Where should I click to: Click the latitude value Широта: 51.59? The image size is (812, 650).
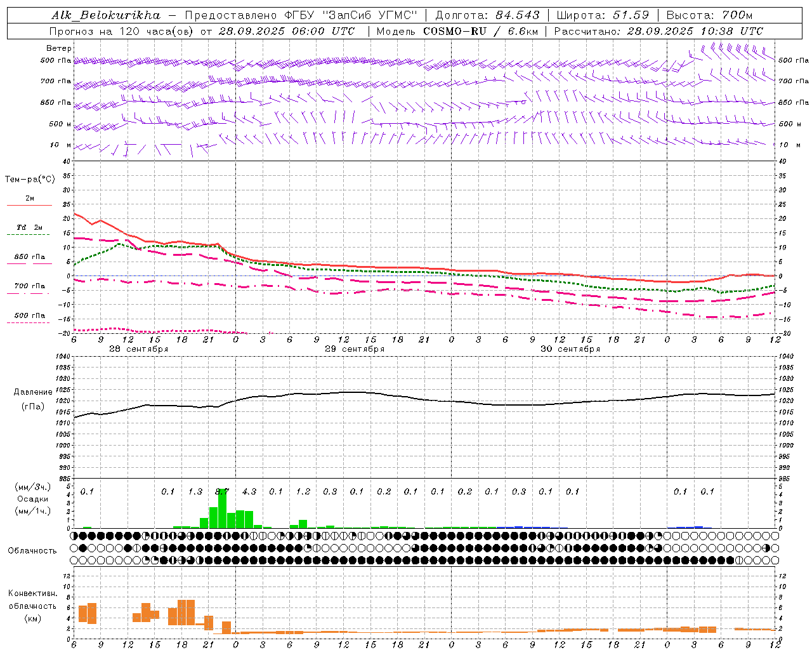click(x=603, y=15)
